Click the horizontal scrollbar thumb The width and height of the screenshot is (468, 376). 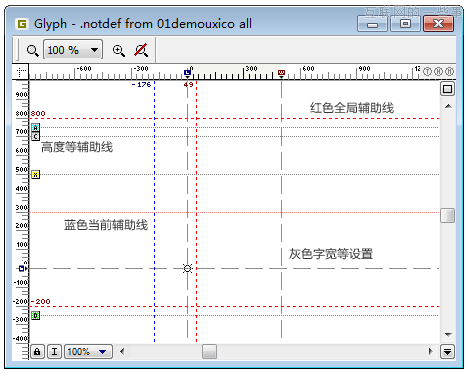(x=209, y=351)
